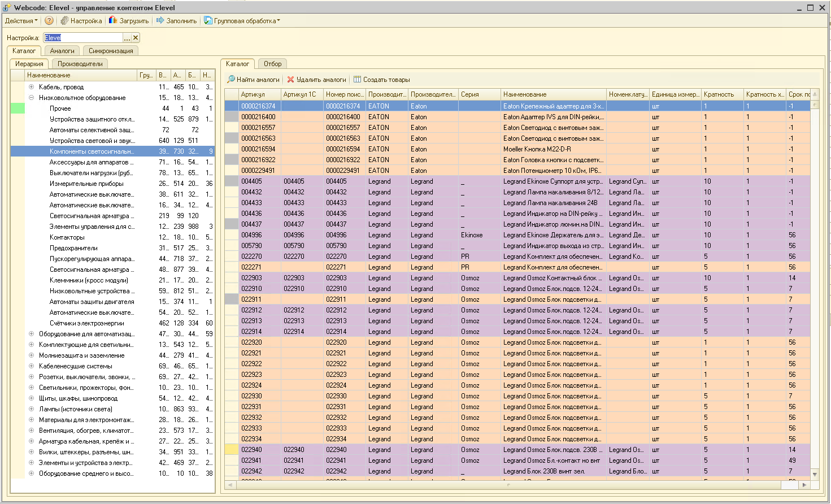Click the Создать товары table icon
Image resolution: width=831 pixels, height=504 pixels.
pos(357,80)
